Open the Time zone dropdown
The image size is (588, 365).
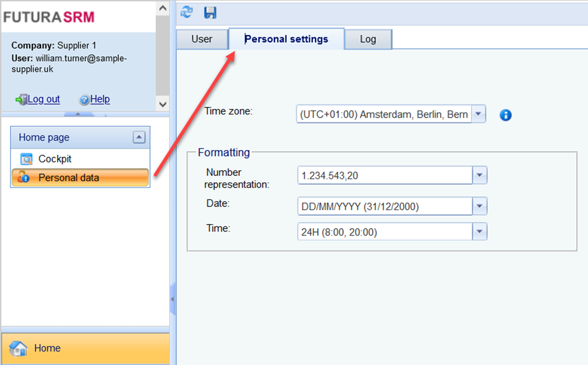click(478, 114)
